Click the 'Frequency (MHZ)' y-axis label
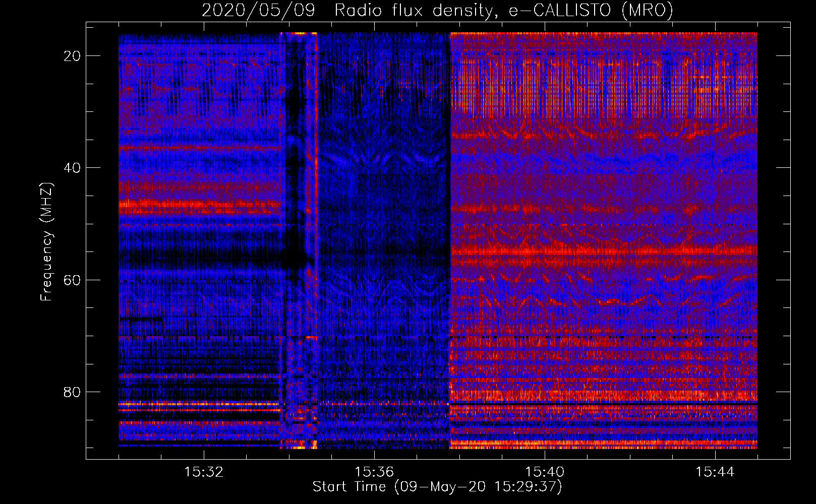 47,241
